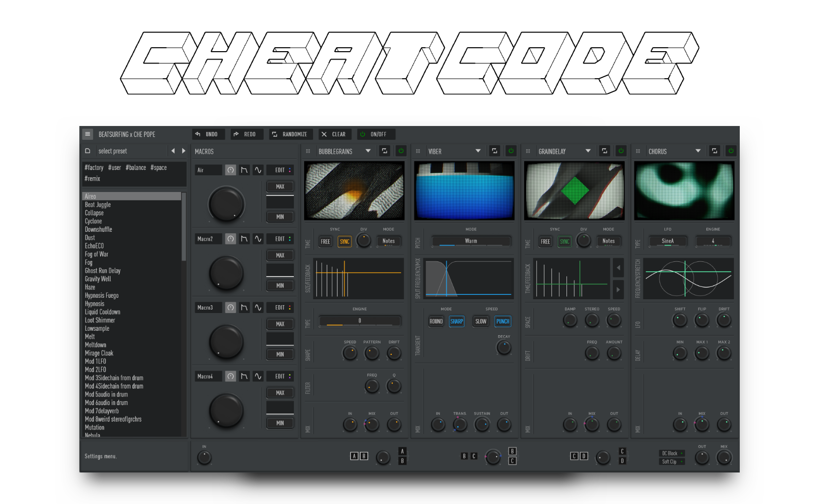Click the CHORUS drag handle grid icon
The width and height of the screenshot is (819, 504).
point(638,151)
